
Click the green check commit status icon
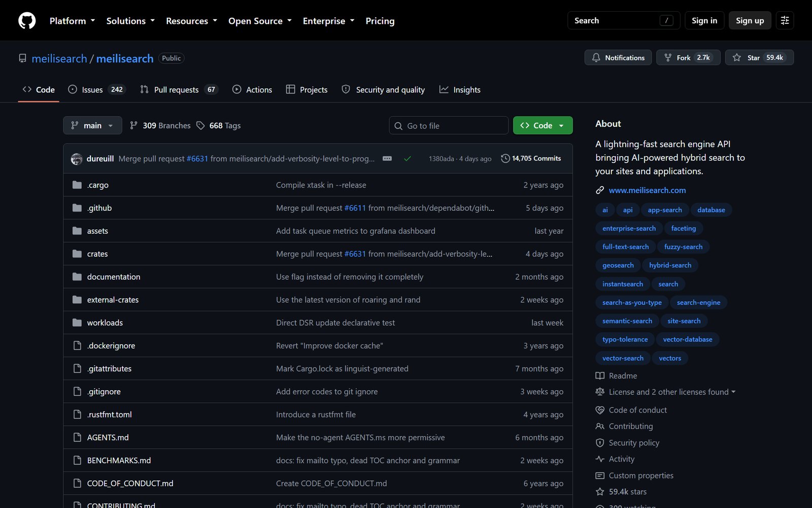click(x=407, y=158)
